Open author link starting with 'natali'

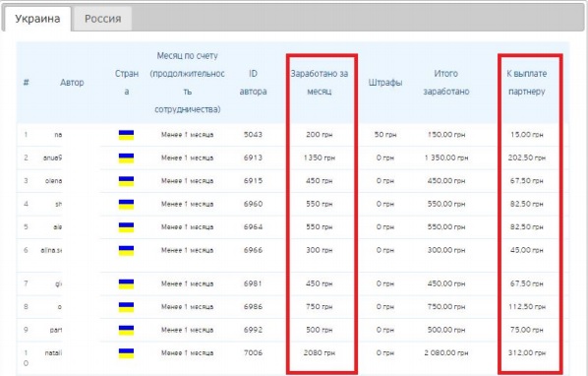[x=53, y=352]
